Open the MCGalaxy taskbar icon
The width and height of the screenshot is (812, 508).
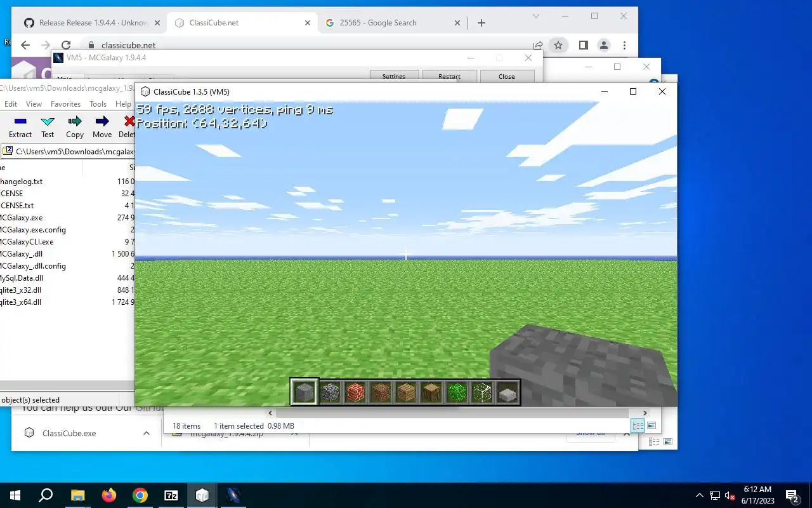233,495
